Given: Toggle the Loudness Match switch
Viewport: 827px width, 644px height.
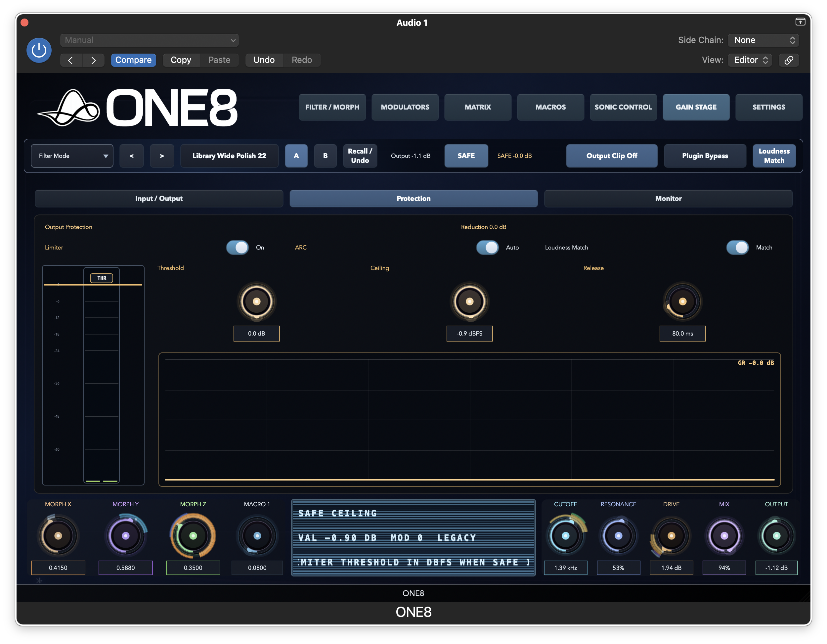Looking at the screenshot, I should click(x=737, y=247).
